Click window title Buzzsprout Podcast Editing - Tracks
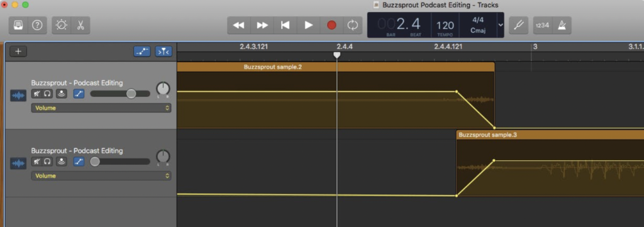644x227 pixels. click(x=440, y=5)
